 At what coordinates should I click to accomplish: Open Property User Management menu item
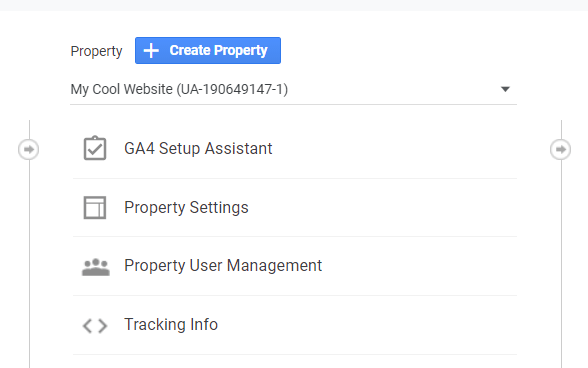223,266
